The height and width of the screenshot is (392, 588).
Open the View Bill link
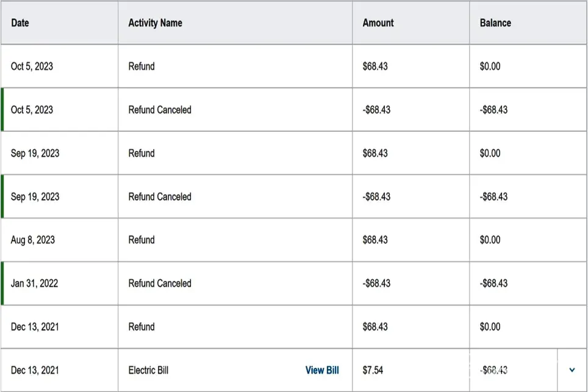(322, 370)
